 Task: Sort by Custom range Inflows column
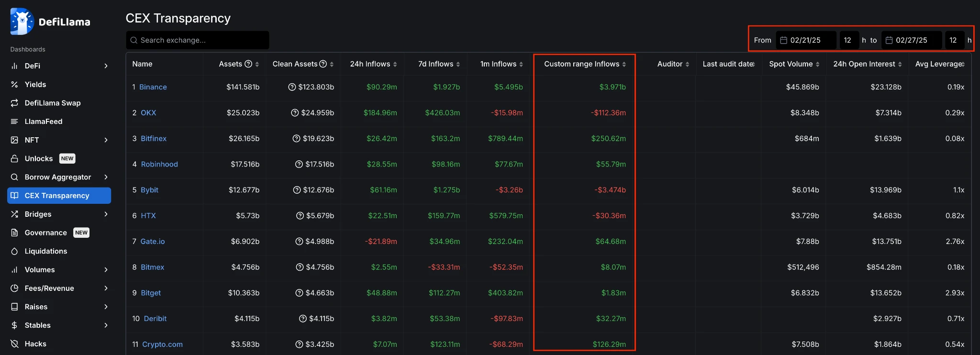click(x=585, y=64)
